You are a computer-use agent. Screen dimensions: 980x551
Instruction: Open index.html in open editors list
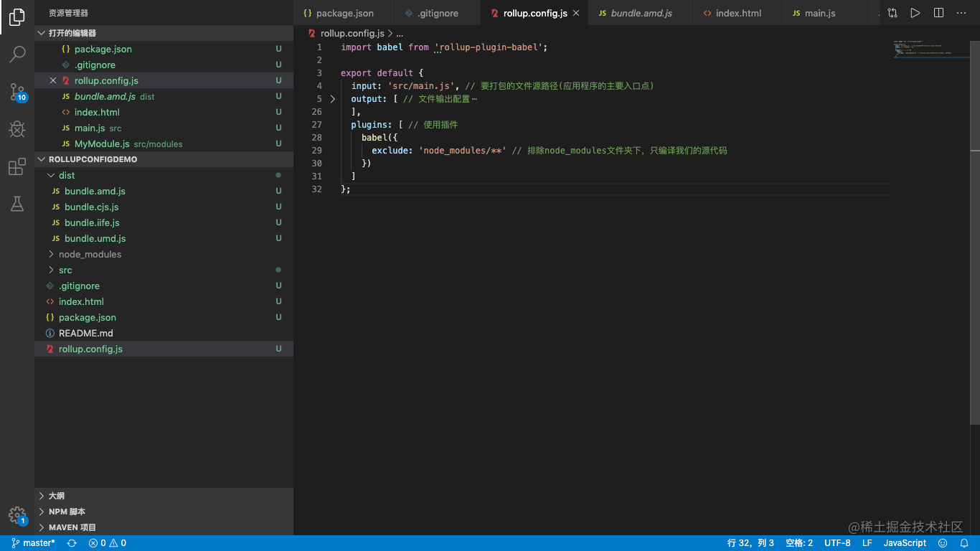164,112
